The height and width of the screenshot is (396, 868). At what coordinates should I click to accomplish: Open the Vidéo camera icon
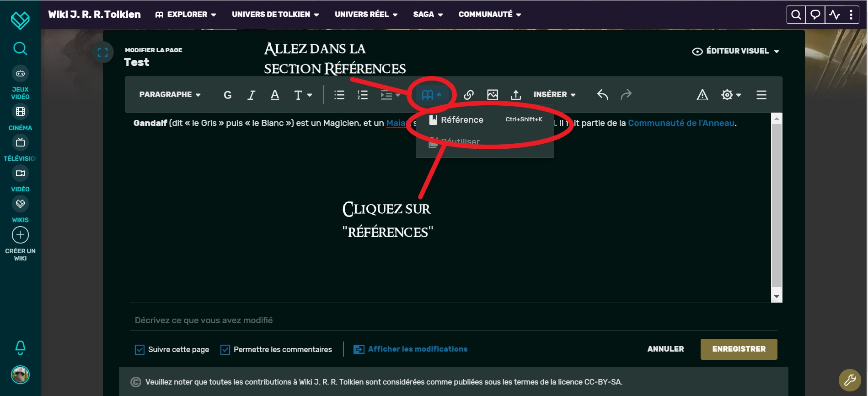[20, 173]
